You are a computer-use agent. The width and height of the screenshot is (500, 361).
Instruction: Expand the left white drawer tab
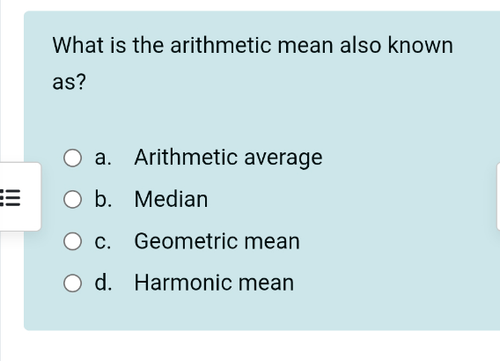pos(20,197)
